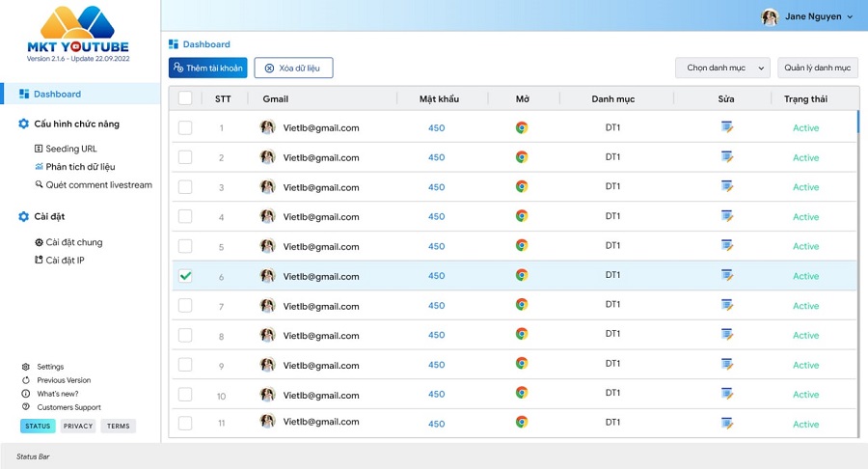Click the Chrome icon in row 1
This screenshot has height=469, width=868.
click(521, 127)
